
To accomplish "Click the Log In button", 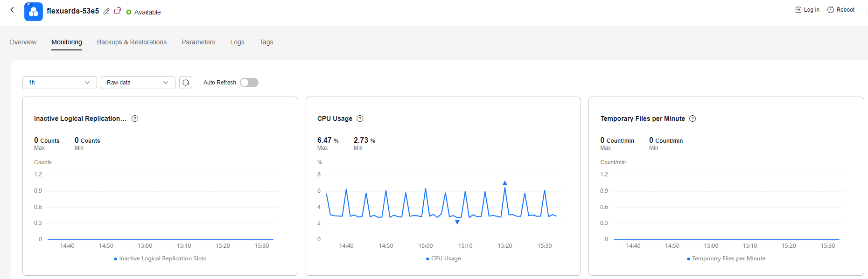I will pos(807,10).
